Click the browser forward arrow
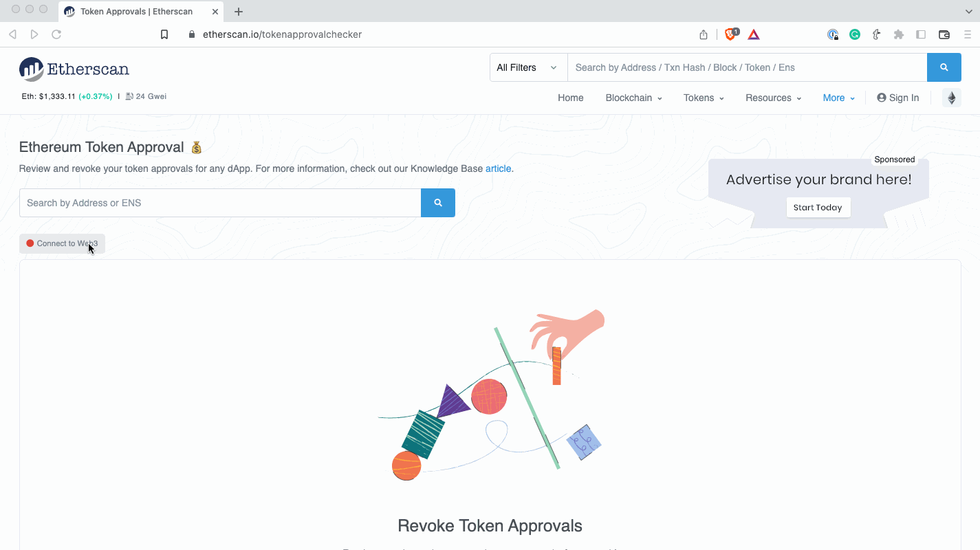The width and height of the screenshot is (980, 550). pos(34,34)
